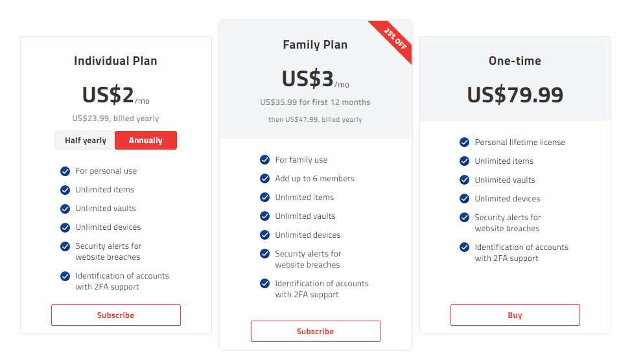The height and width of the screenshot is (364, 632).
Task: Click checkmark beside For family use
Action: [264, 160]
